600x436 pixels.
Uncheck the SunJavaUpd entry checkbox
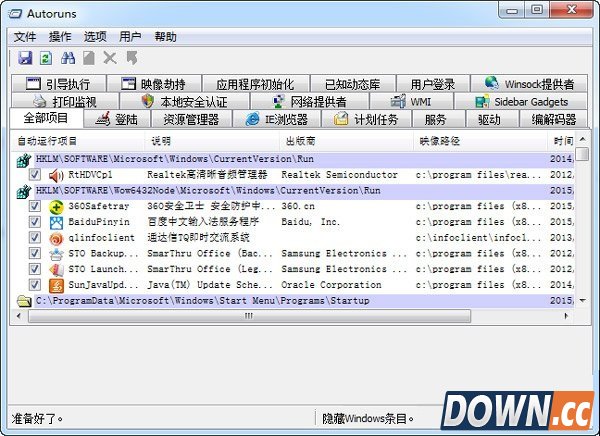click(x=34, y=284)
